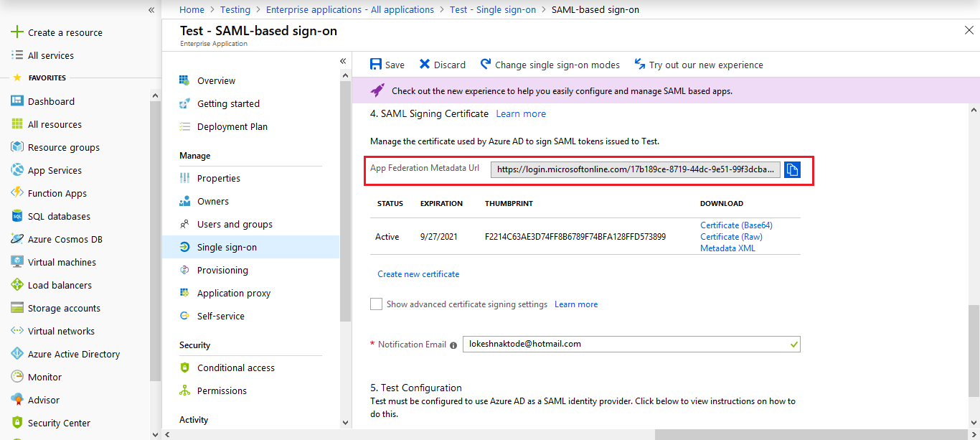Open Security Center from the sidebar
This screenshot has height=440, width=980.
[16, 423]
